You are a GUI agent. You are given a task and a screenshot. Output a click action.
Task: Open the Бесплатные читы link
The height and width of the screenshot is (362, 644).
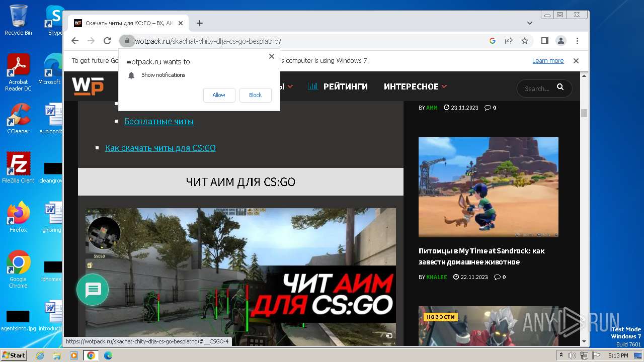[159, 121]
